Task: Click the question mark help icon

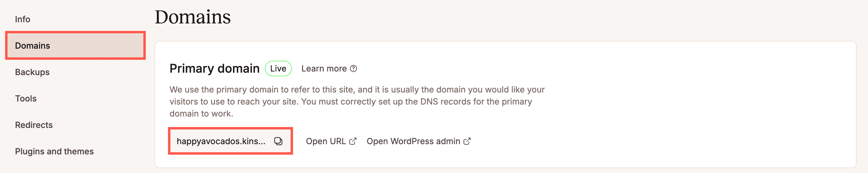Action: [353, 69]
